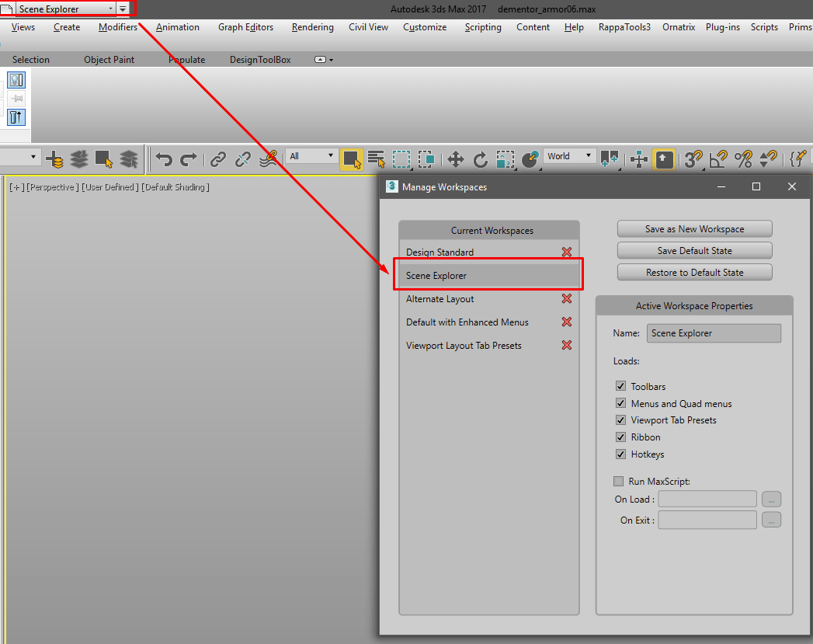Viewport: 813px width, 644px height.
Task: Open the ribbon display options arrow
Action: 332,60
